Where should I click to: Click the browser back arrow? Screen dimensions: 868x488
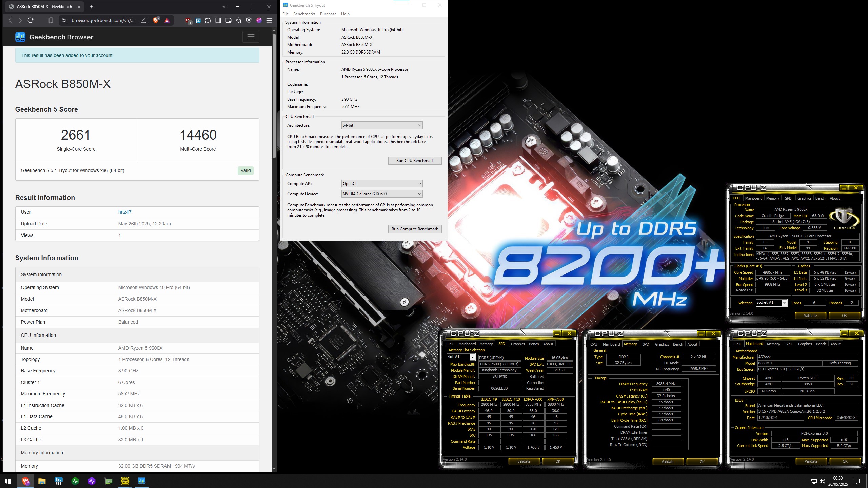pos(10,20)
